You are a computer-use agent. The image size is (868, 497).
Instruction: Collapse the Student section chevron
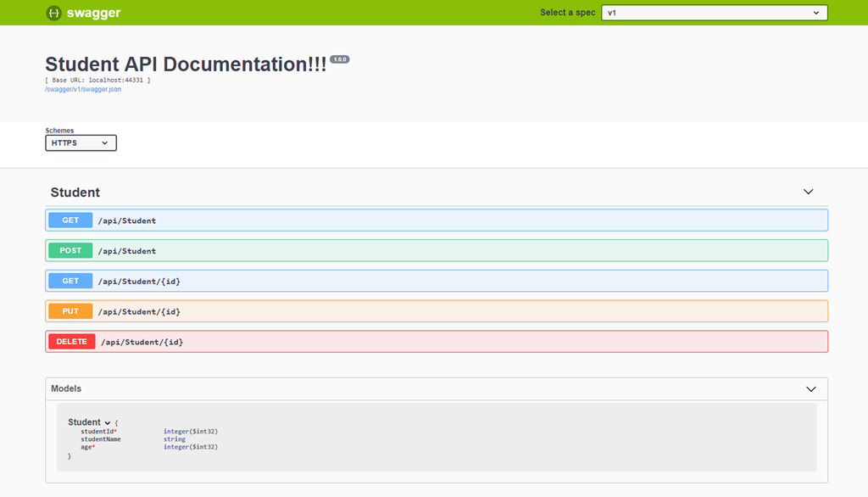(808, 192)
